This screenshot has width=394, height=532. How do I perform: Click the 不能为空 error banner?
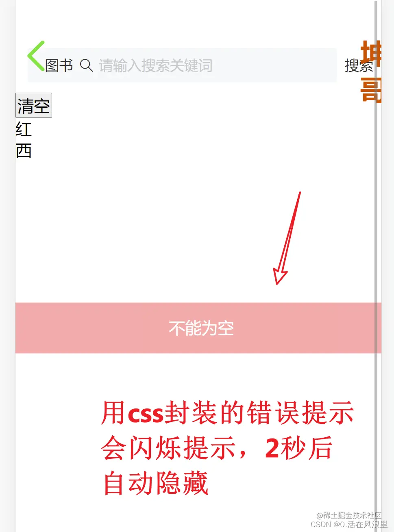pyautogui.click(x=198, y=328)
